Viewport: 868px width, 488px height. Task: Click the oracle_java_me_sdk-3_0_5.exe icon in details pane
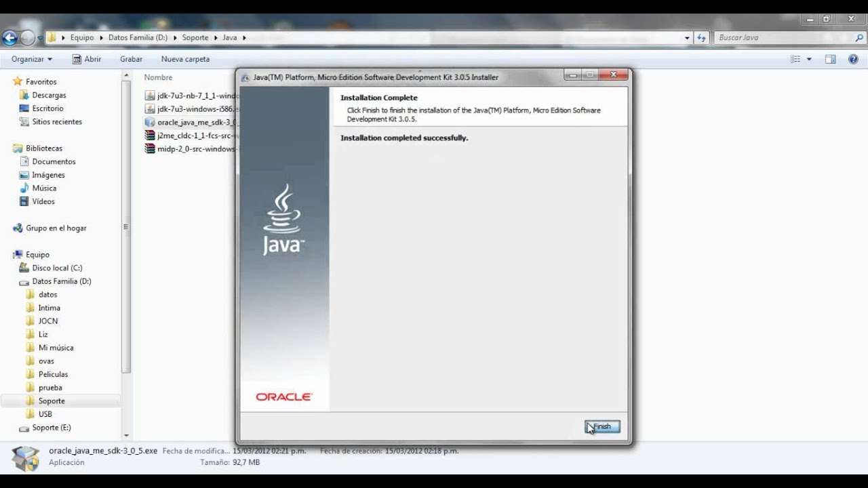tap(26, 457)
